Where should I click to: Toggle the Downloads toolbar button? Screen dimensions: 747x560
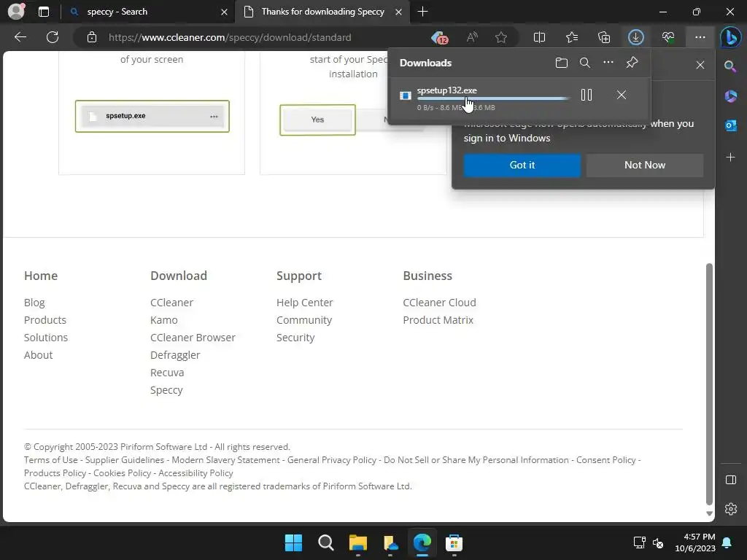coord(635,37)
